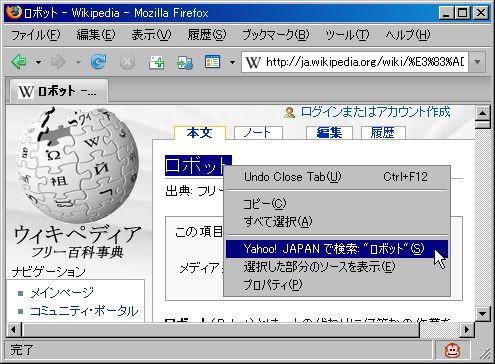Image resolution: width=495 pixels, height=364 pixels.
Task: Click the horizontal scrollbar thumb
Action: point(220,330)
